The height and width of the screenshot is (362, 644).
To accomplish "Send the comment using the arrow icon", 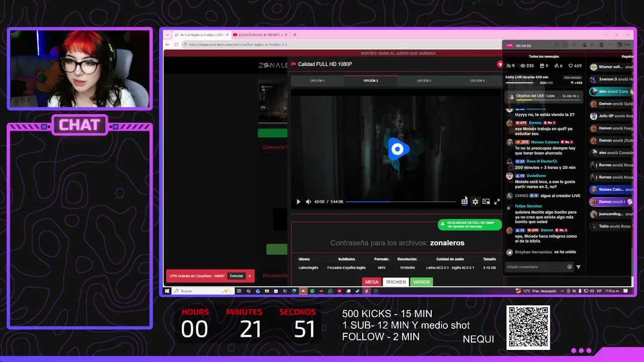I will (578, 267).
